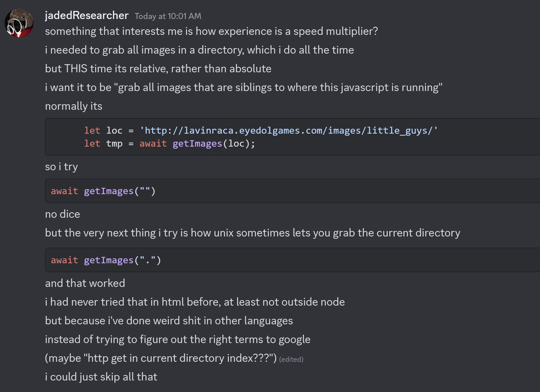
Task: Click jadedResearcher's profile avatar
Action: 19,23
